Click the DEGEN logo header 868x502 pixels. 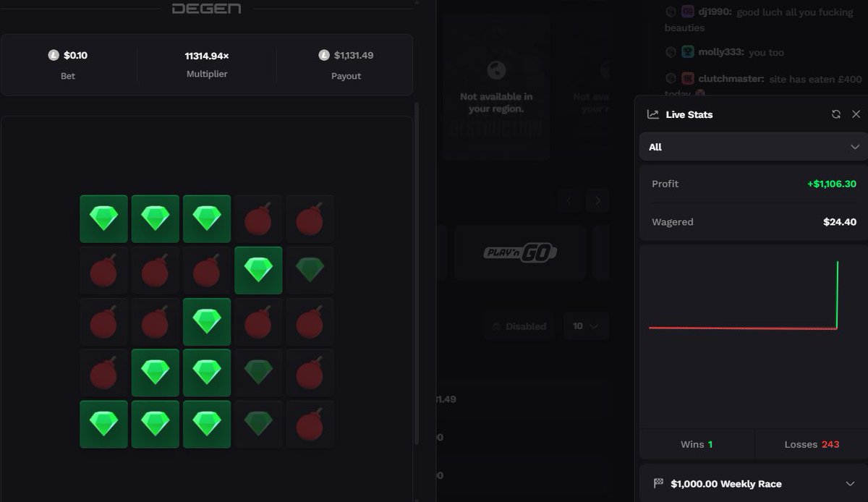[206, 8]
